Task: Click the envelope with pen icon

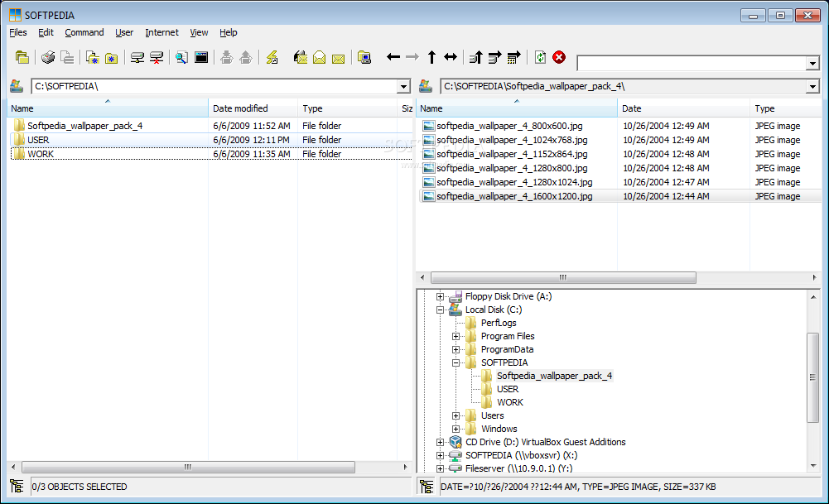Action: coord(301,57)
